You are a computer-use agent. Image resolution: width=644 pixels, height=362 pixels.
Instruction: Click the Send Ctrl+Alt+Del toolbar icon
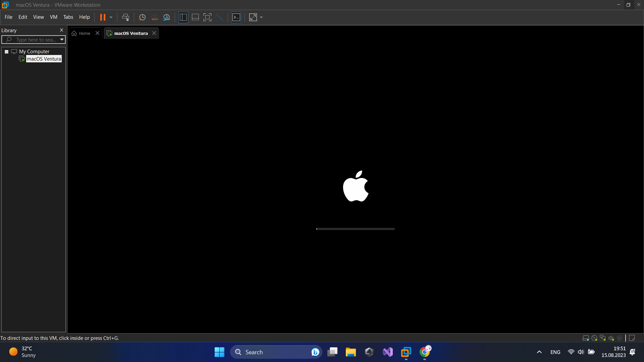tap(125, 17)
